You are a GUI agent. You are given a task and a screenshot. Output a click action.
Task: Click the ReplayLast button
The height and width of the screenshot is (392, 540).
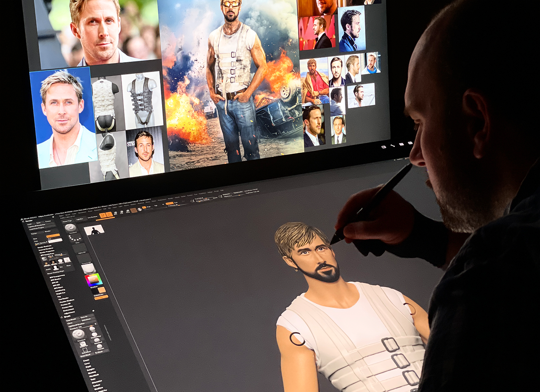pos(227,194)
